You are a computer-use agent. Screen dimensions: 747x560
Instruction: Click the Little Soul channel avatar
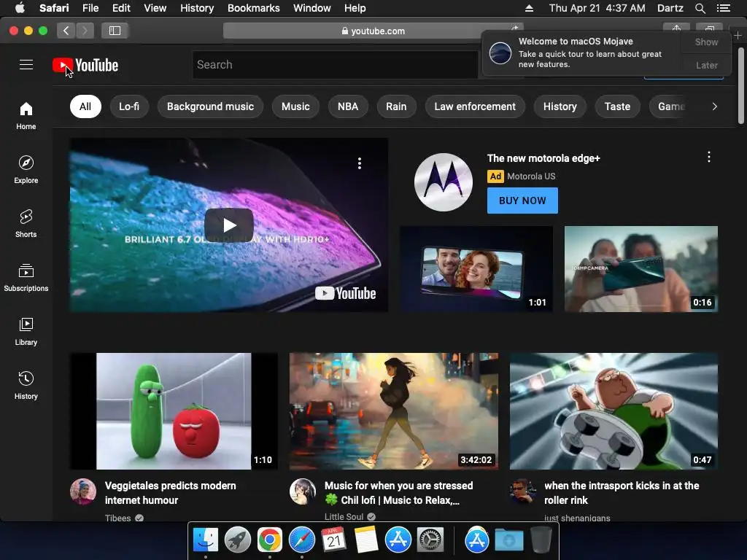click(x=303, y=491)
